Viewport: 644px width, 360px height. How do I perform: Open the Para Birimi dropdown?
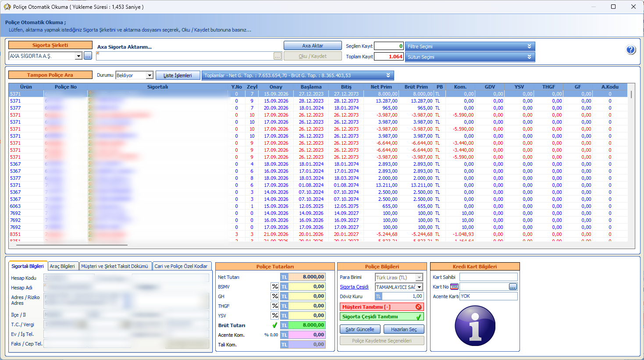click(419, 278)
